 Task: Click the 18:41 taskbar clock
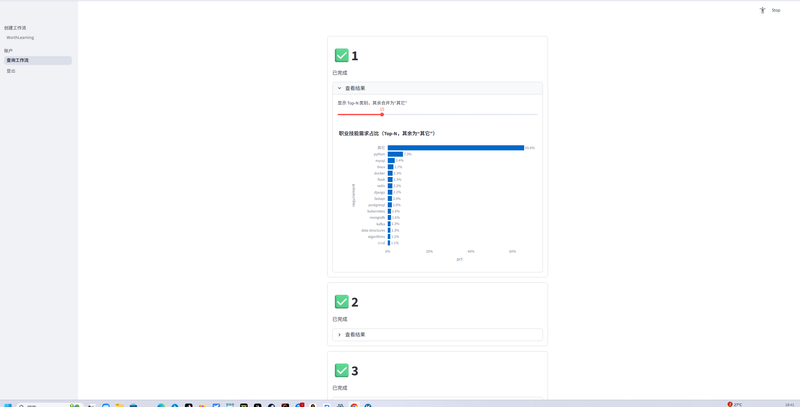(x=789, y=404)
